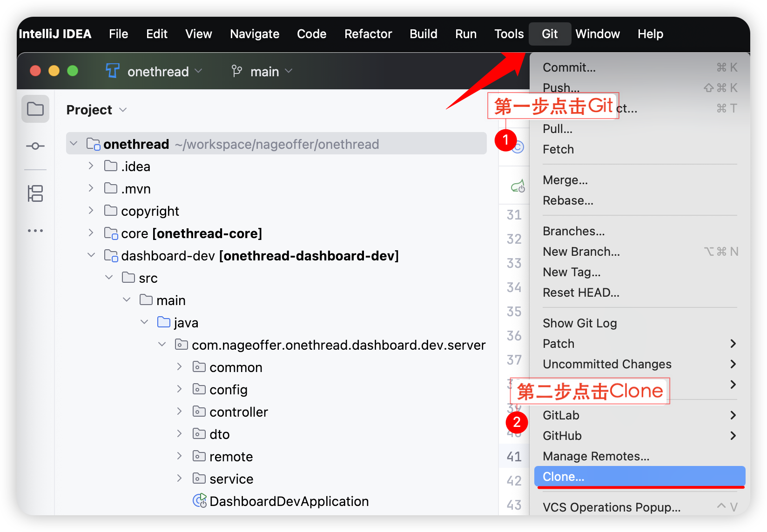Viewport: 767px width, 532px height.
Task: Open the Structure tool window icon
Action: tap(35, 193)
